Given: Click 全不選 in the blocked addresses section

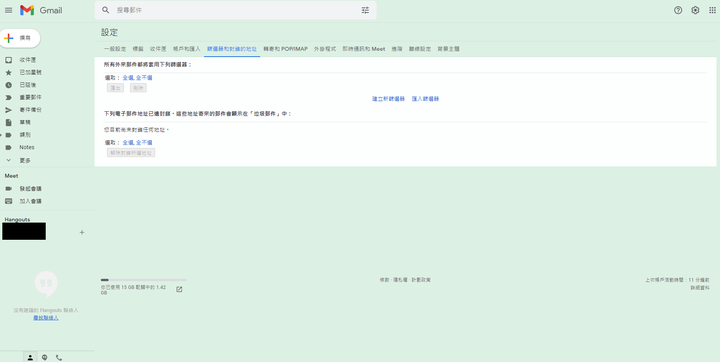Looking at the screenshot, I should (x=144, y=142).
